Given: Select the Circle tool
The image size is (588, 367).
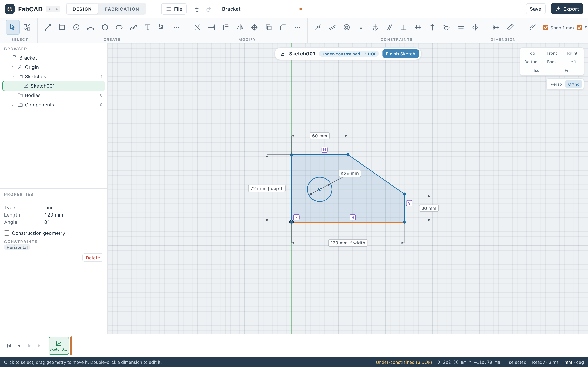Looking at the screenshot, I should pyautogui.click(x=76, y=28).
